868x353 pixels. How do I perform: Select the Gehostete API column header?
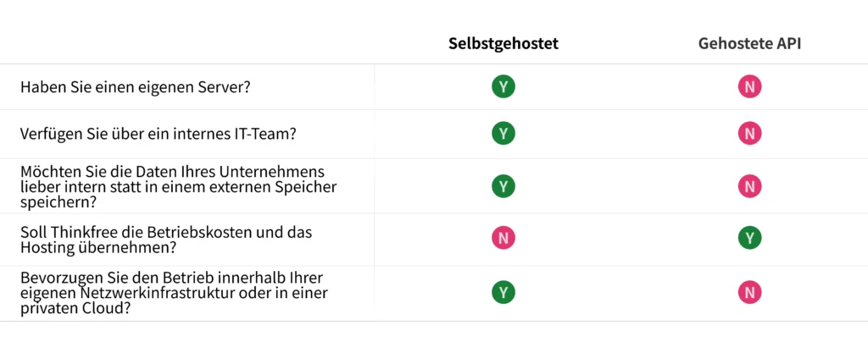point(749,44)
